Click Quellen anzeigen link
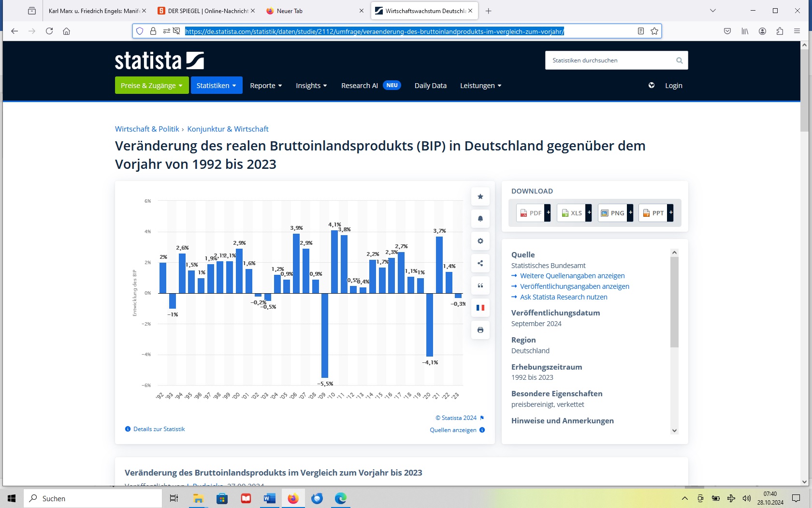The height and width of the screenshot is (508, 812). click(453, 430)
